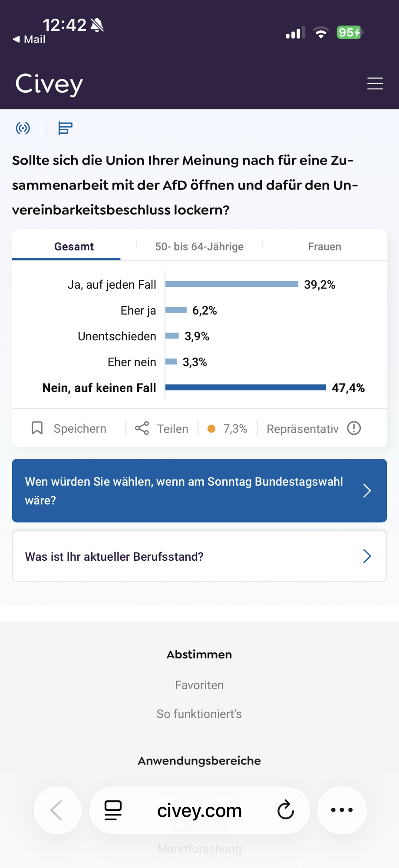Open the So funktioniert's link
The height and width of the screenshot is (868, 399).
(199, 714)
